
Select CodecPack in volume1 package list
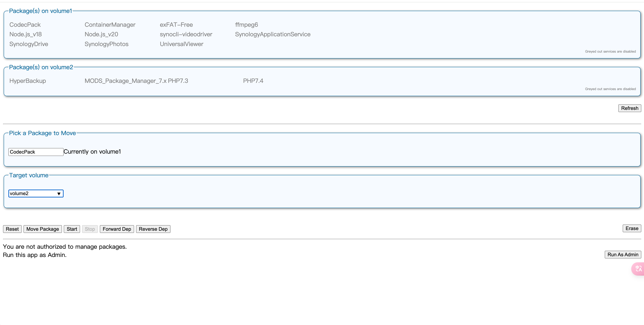point(25,25)
